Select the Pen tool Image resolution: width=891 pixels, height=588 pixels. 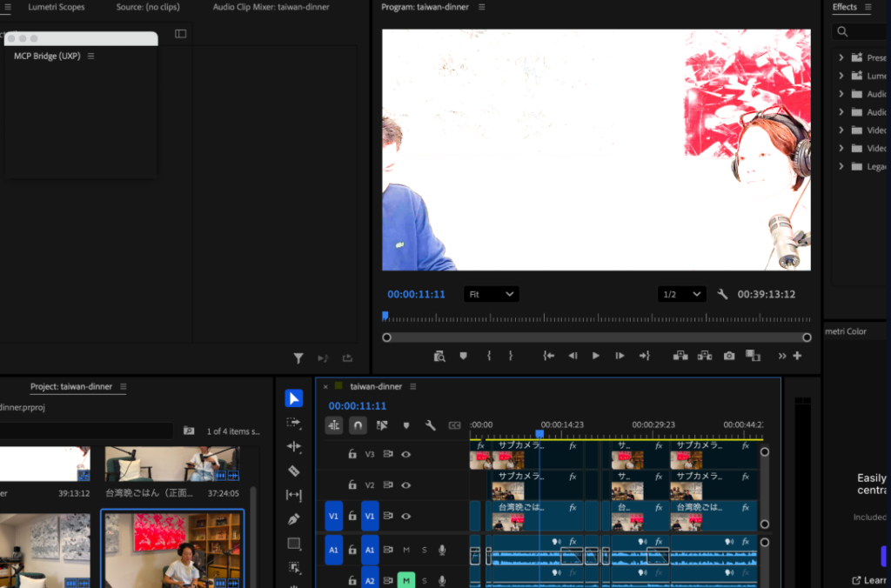tap(293, 519)
